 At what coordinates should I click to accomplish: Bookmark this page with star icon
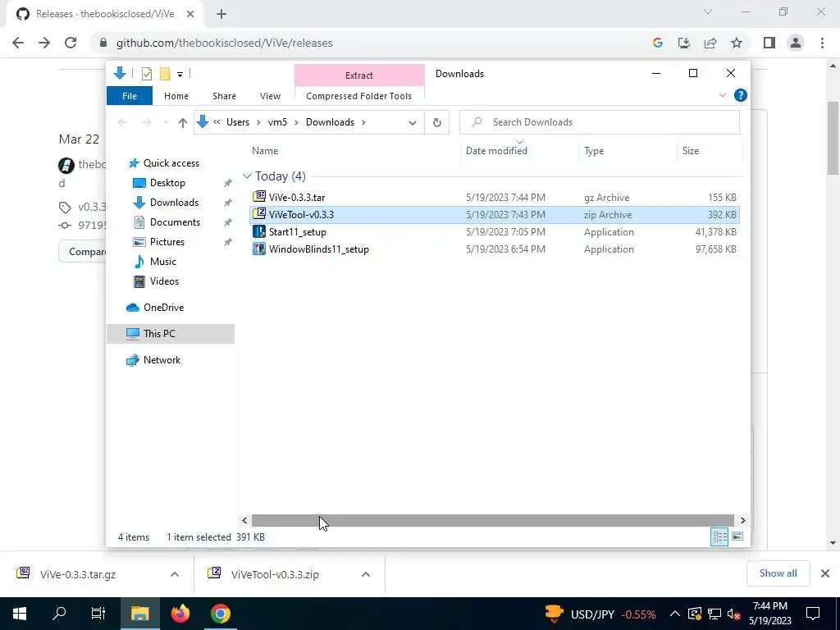coord(737,43)
